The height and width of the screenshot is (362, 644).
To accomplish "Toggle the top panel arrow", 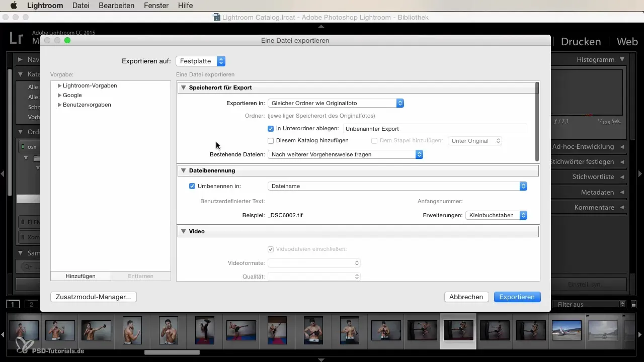I will (321, 26).
